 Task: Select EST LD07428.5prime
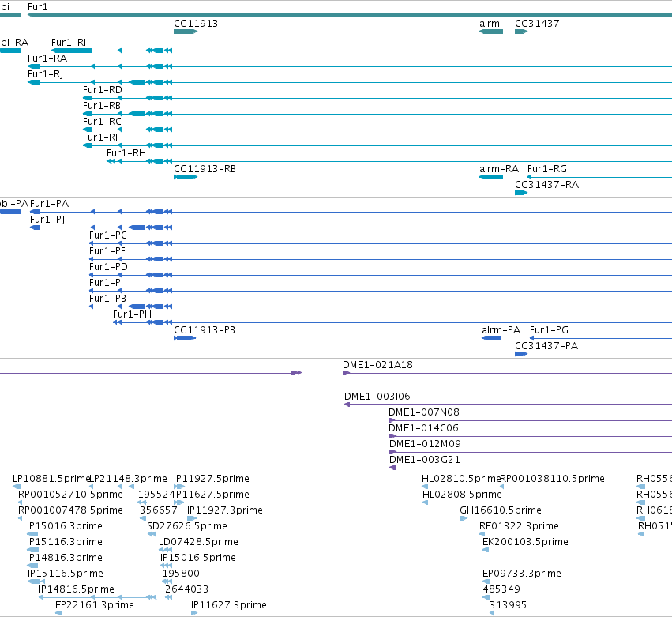165,550
